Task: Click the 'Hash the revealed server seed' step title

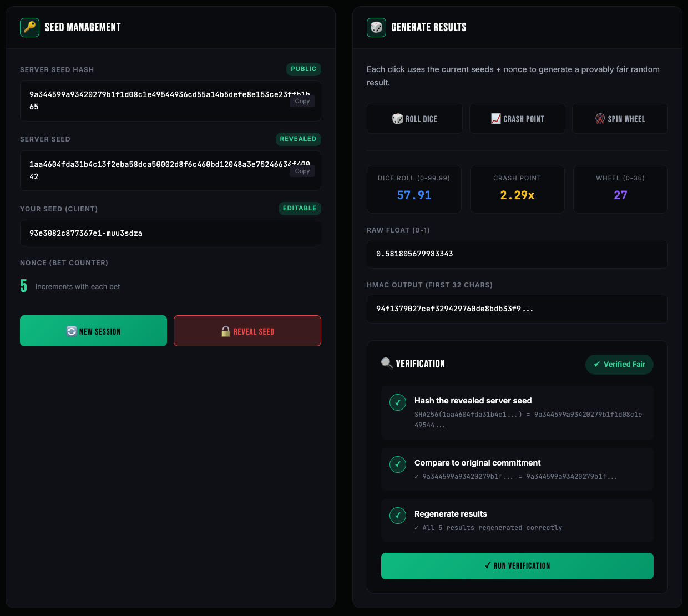Action: pyautogui.click(x=473, y=401)
